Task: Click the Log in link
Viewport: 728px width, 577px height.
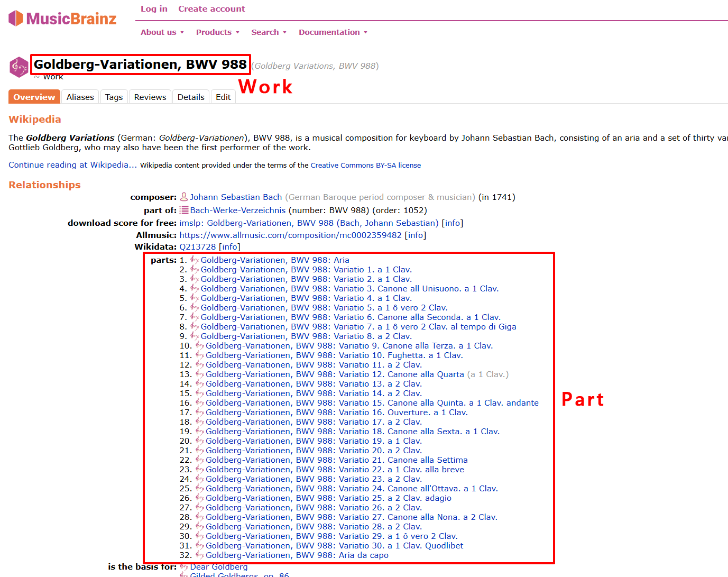Action: pyautogui.click(x=154, y=9)
